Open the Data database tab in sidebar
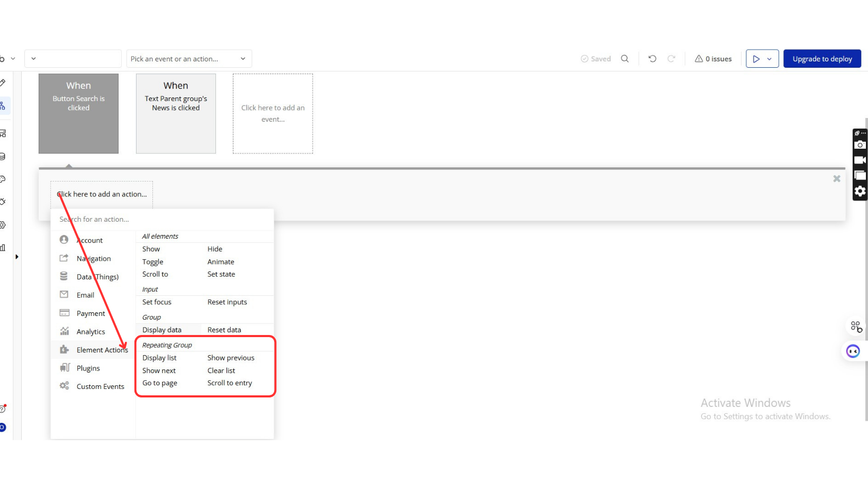Screen dimensions: 868x489 3,156
